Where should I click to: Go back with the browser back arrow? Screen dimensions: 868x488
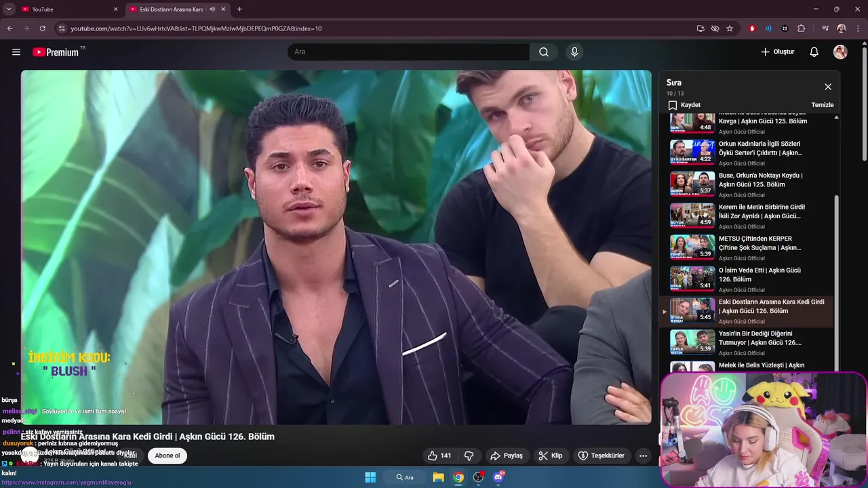coord(9,28)
